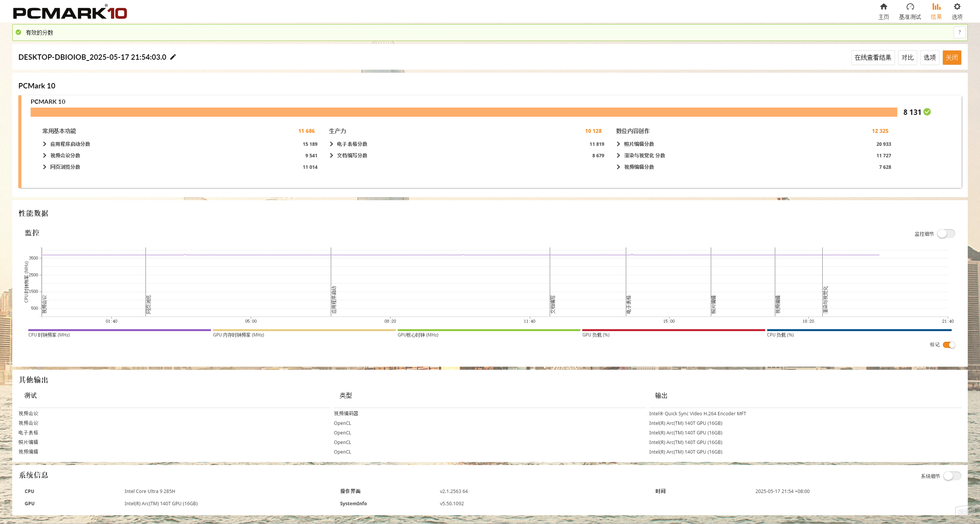
Task: Click the orange PCMARK 10 score bar
Action: pyautogui.click(x=464, y=112)
